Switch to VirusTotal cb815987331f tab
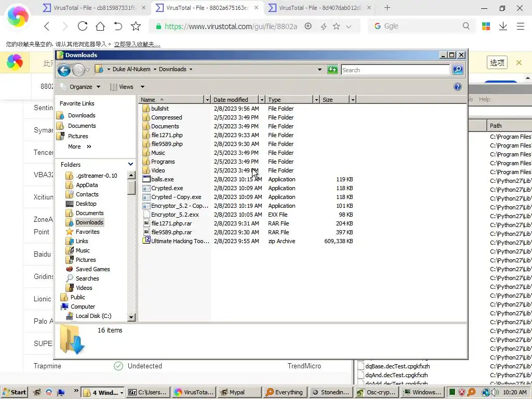The width and height of the screenshot is (532, 399). (95, 7)
